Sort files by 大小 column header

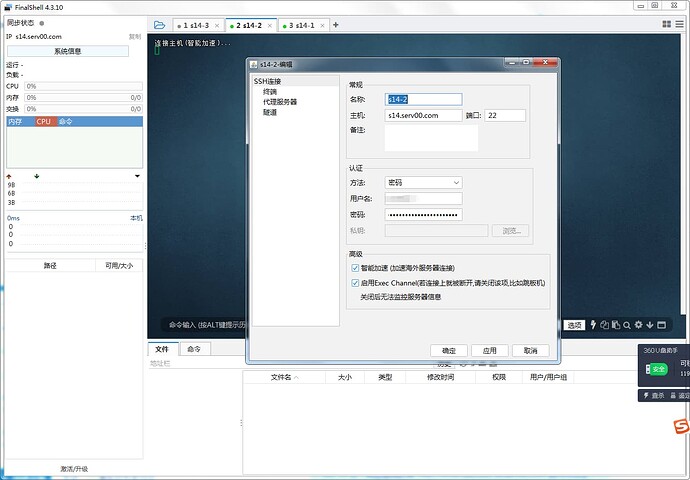click(x=345, y=377)
